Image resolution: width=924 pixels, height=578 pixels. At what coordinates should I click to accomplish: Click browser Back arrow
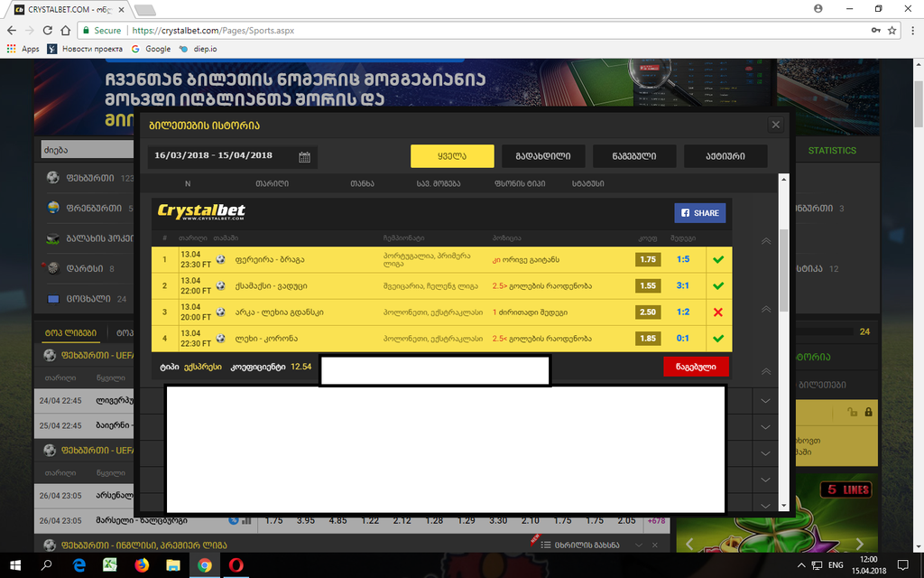(x=12, y=30)
